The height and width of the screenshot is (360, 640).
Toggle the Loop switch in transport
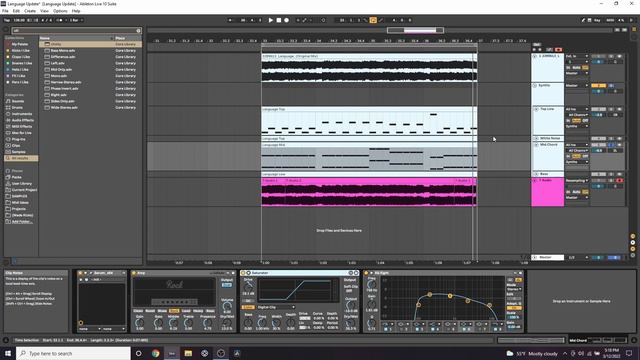click(373, 20)
